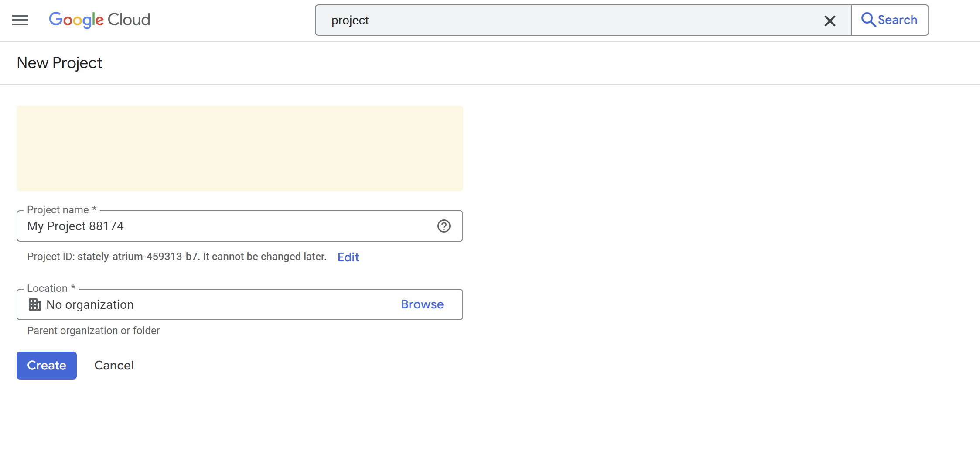Click the "Location *" field label
Screen dimensions: 980x455
click(x=51, y=288)
